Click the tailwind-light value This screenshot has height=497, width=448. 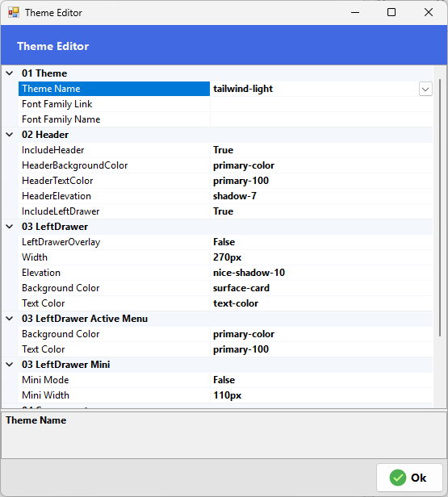pos(243,89)
